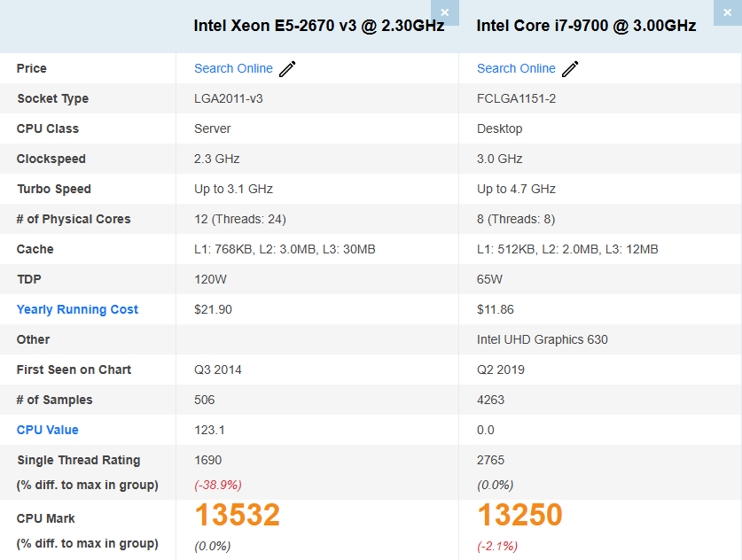Open Search Online link for the Core i7-9700

pos(516,68)
